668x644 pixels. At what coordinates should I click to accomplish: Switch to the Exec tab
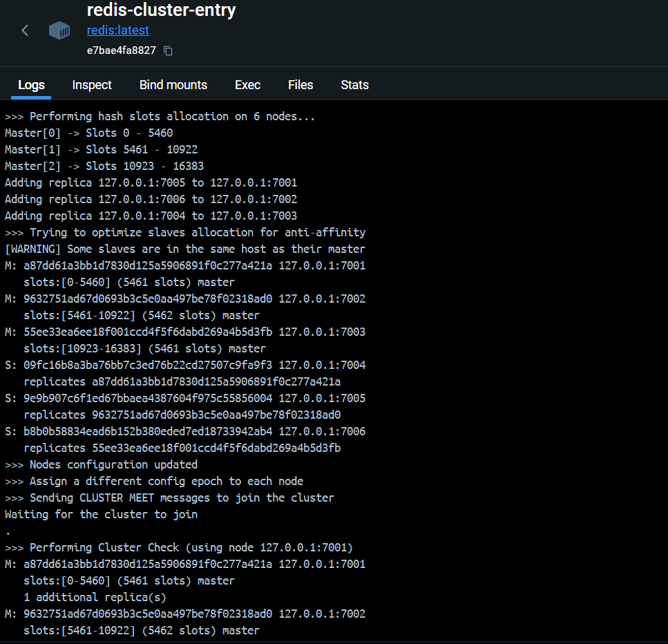tap(247, 85)
